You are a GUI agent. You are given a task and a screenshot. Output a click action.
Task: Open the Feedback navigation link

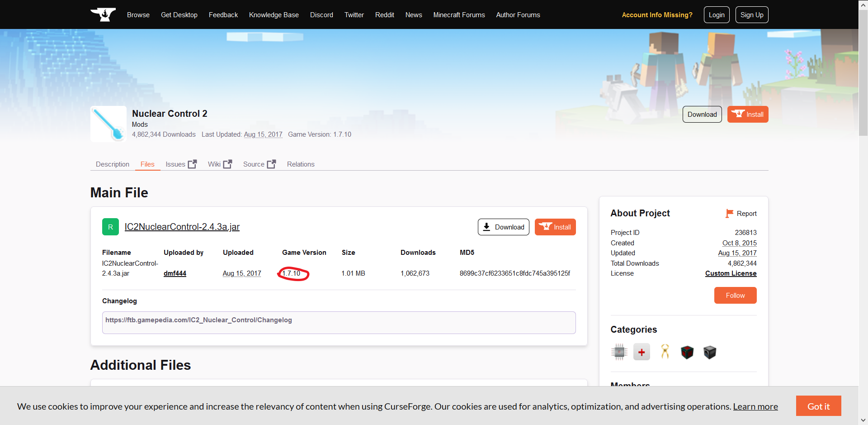[x=223, y=15]
